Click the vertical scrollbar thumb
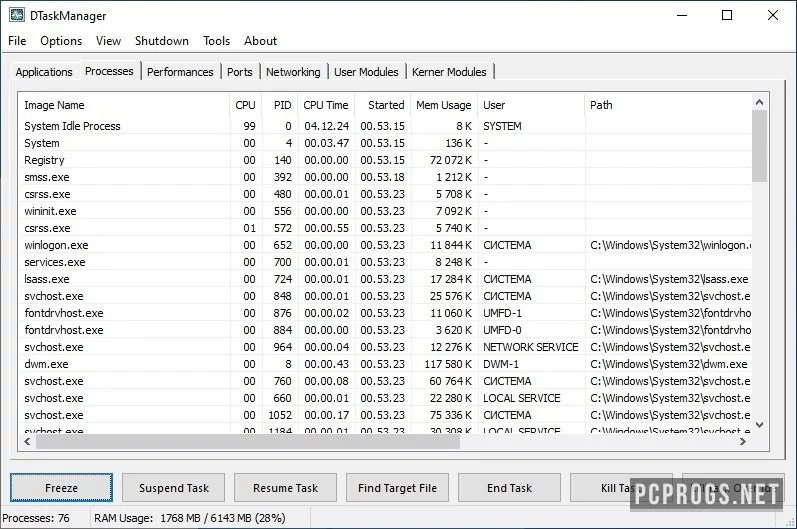Image resolution: width=797 pixels, height=529 pixels. 759,146
